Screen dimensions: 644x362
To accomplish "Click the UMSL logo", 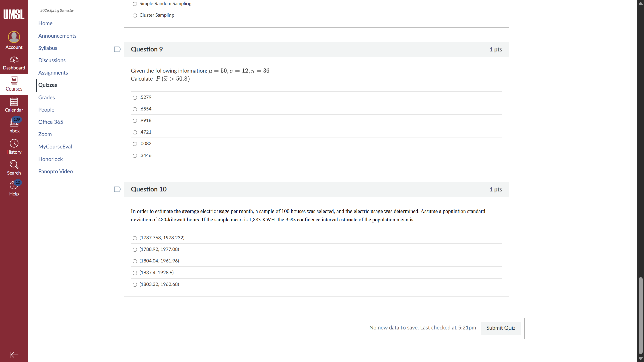I will (x=14, y=14).
